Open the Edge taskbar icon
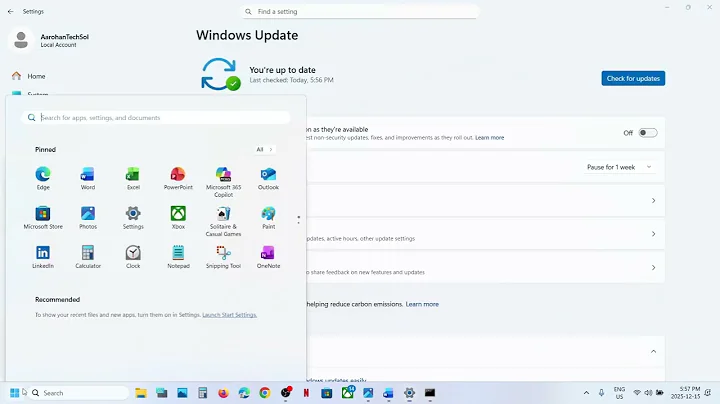 click(244, 393)
